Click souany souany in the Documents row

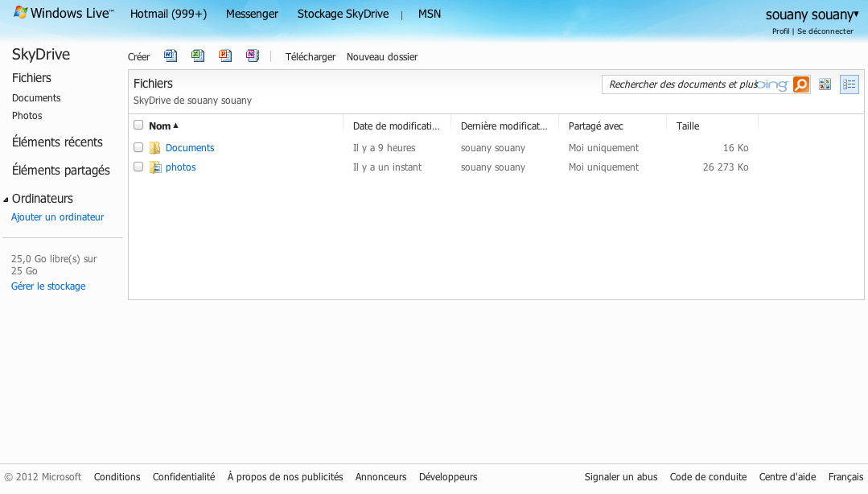tap(492, 148)
